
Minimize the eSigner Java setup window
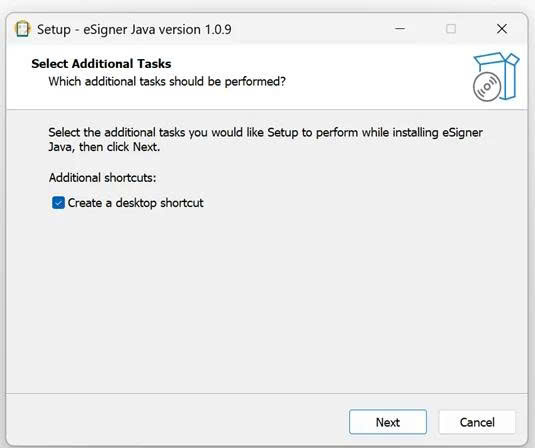tap(400, 29)
